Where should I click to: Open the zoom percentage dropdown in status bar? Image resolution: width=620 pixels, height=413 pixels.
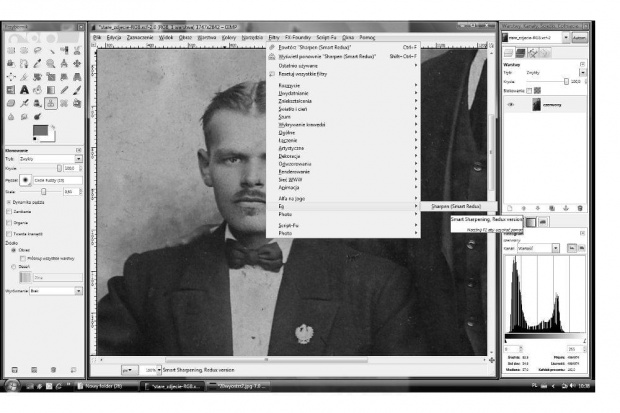pyautogui.click(x=159, y=370)
